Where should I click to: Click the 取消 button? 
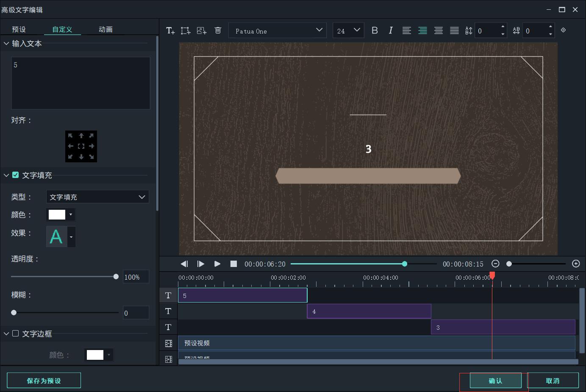coord(553,381)
